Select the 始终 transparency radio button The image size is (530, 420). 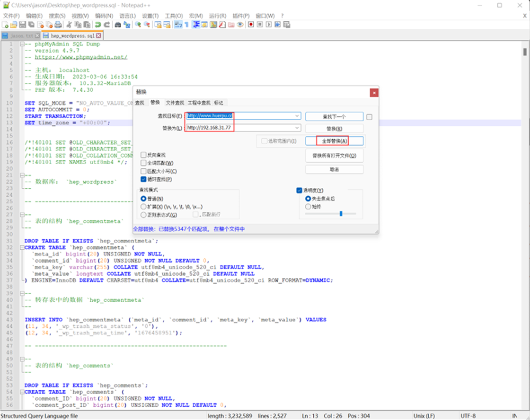(x=308, y=206)
